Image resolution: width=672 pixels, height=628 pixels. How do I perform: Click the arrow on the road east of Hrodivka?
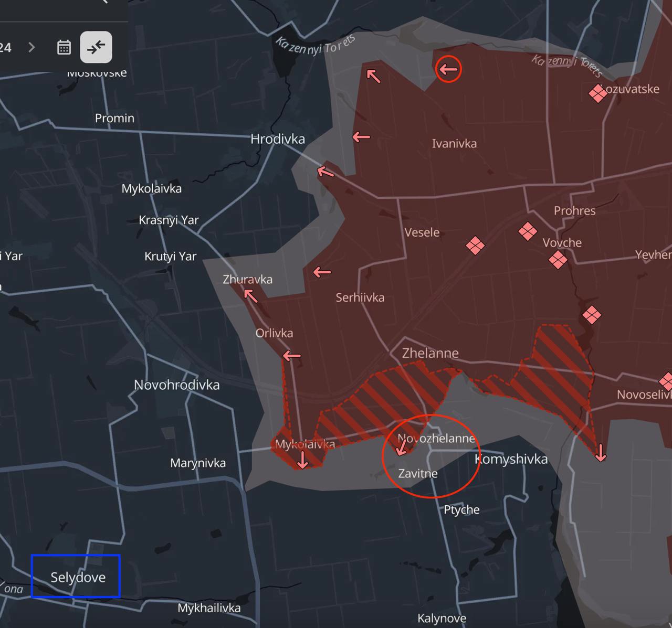click(x=325, y=172)
